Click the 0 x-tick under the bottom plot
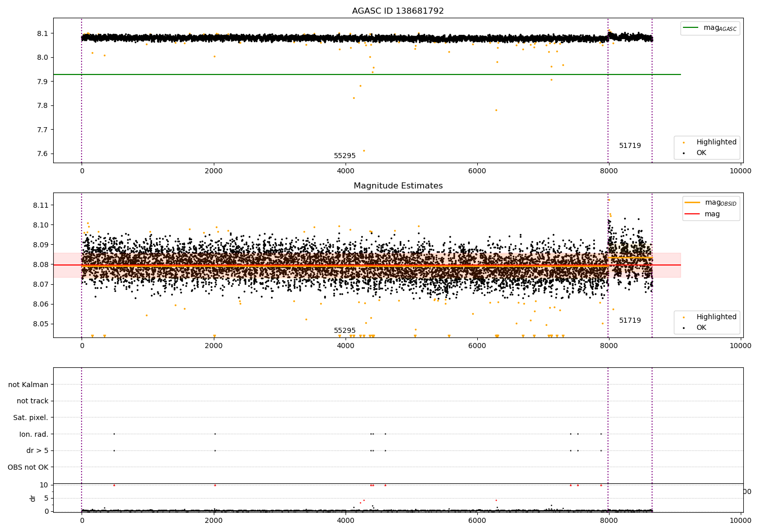The width and height of the screenshot is (760, 532). pos(82,521)
